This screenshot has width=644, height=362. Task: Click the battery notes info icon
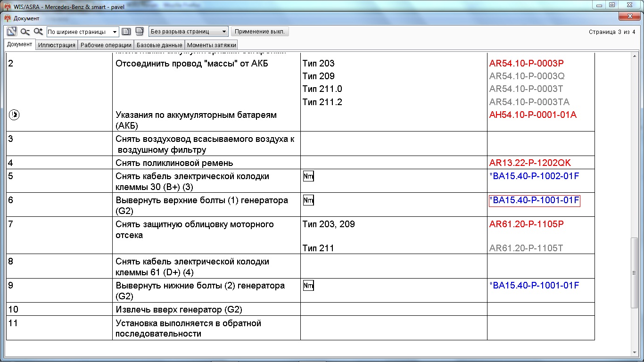tap(14, 115)
